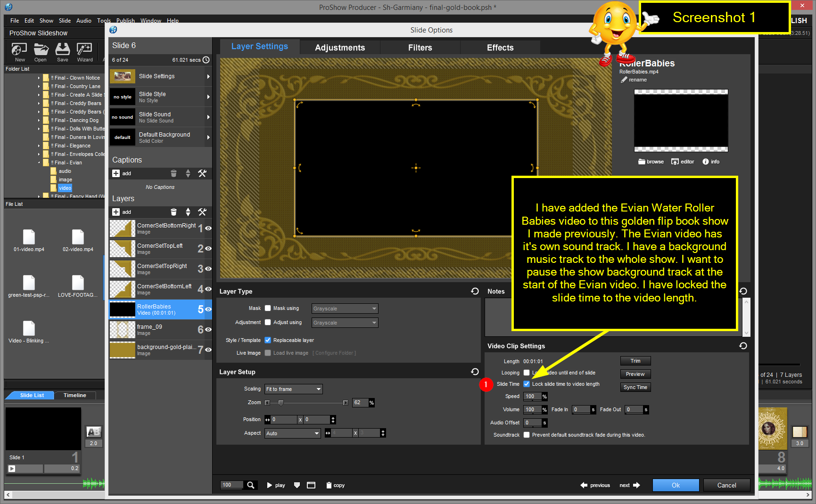Enable Mask using checkbox
The width and height of the screenshot is (816, 504).
(x=268, y=308)
